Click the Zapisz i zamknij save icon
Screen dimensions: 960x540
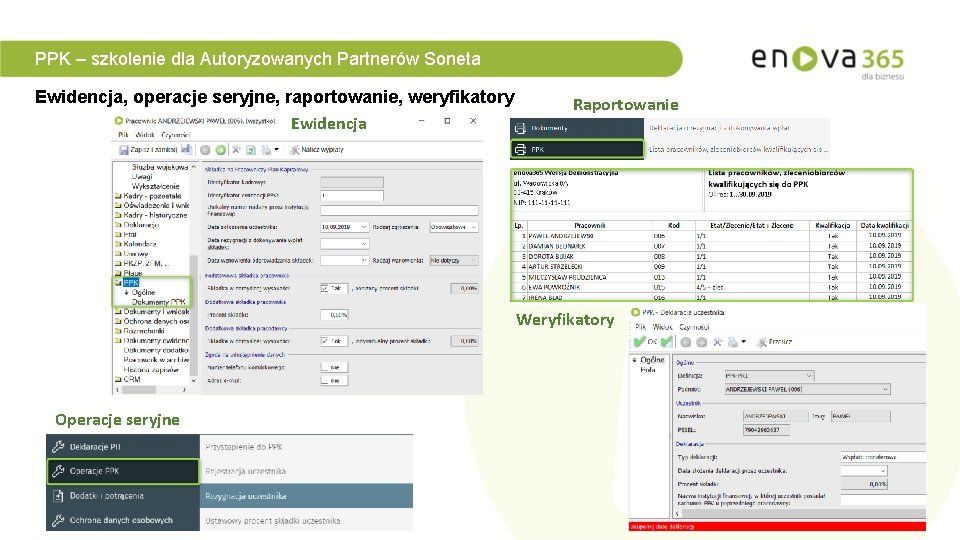pos(124,149)
